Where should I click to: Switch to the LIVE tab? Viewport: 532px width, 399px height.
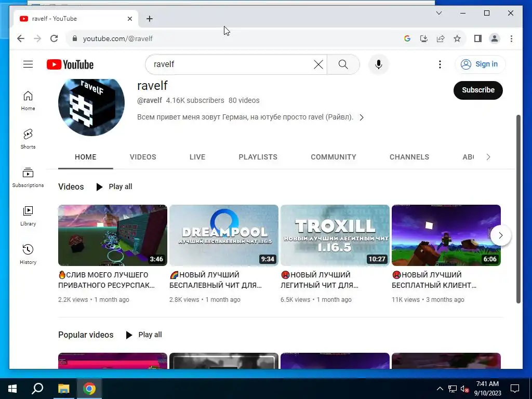tap(197, 157)
